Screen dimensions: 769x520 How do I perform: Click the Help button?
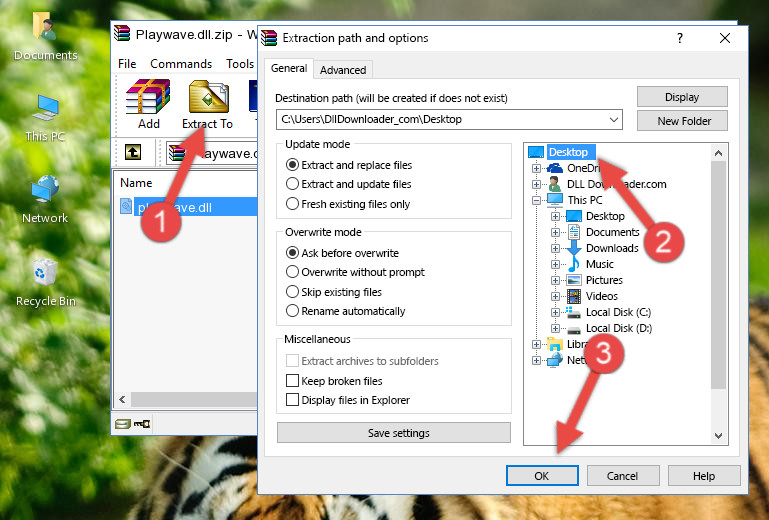coord(704,476)
